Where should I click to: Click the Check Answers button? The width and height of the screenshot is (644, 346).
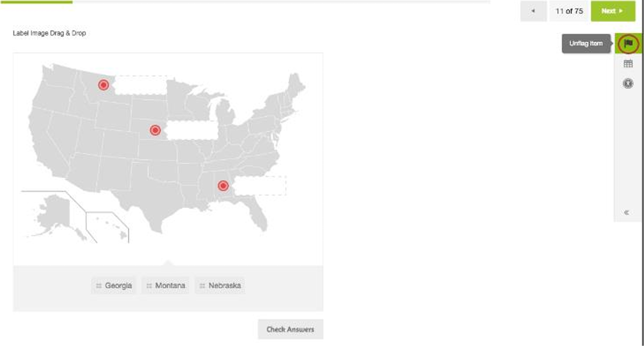pos(290,329)
